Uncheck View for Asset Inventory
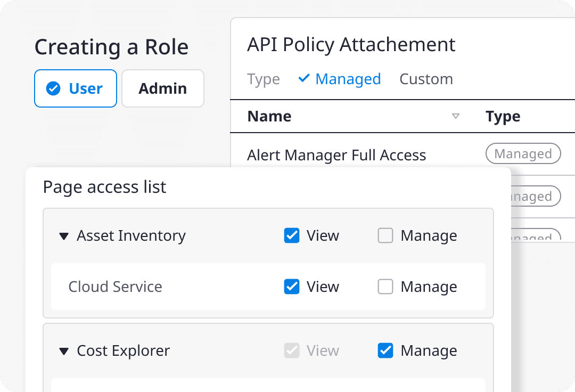575x392 pixels. [x=292, y=235]
